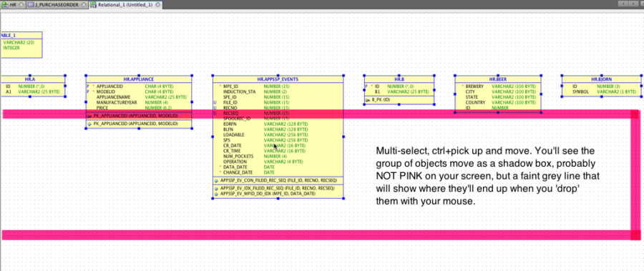Select the BREWERY column in HR.BEER

[x=498, y=87]
